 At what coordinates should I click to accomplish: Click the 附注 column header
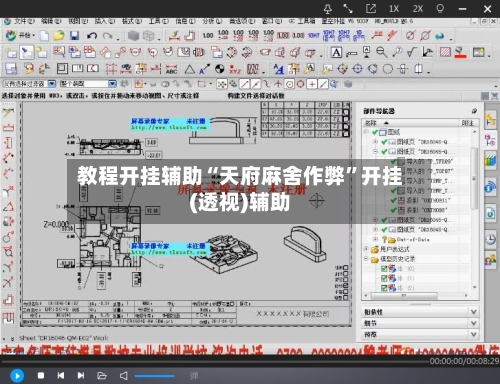click(x=468, y=123)
